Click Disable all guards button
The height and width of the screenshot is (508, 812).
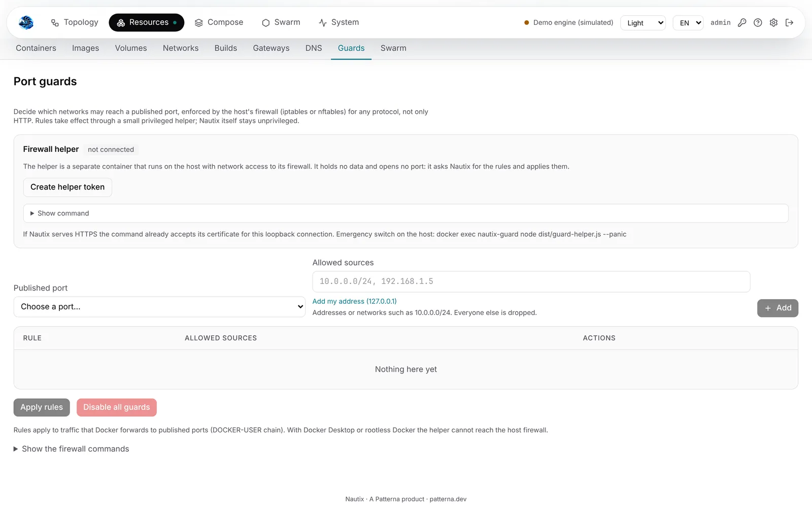click(x=117, y=407)
